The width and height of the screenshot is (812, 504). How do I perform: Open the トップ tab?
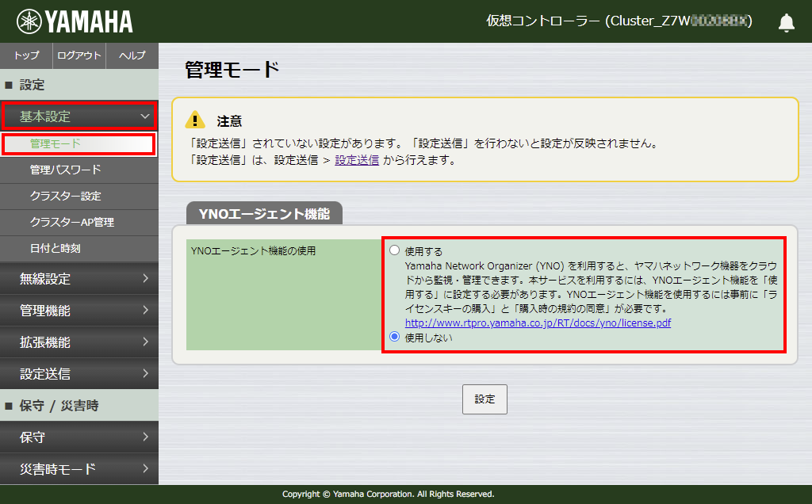tap(26, 55)
